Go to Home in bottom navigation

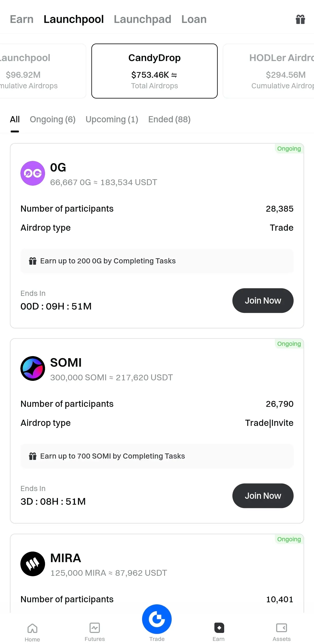click(32, 632)
